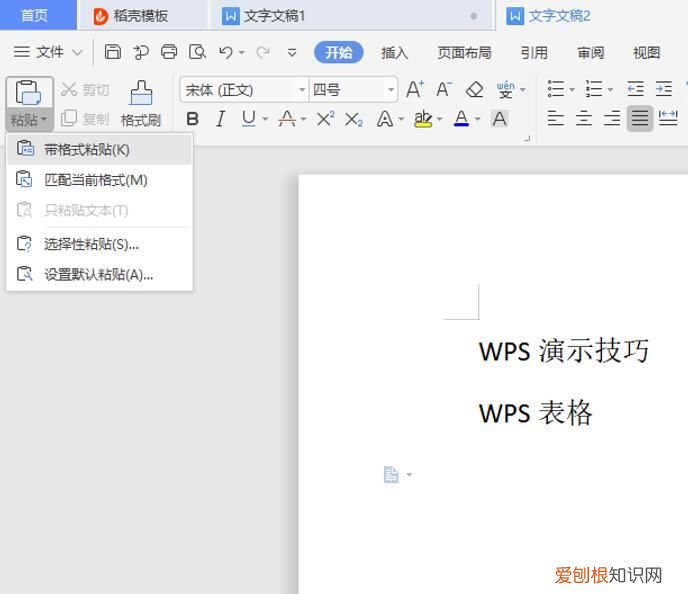Click the numbered list icon

point(594,89)
